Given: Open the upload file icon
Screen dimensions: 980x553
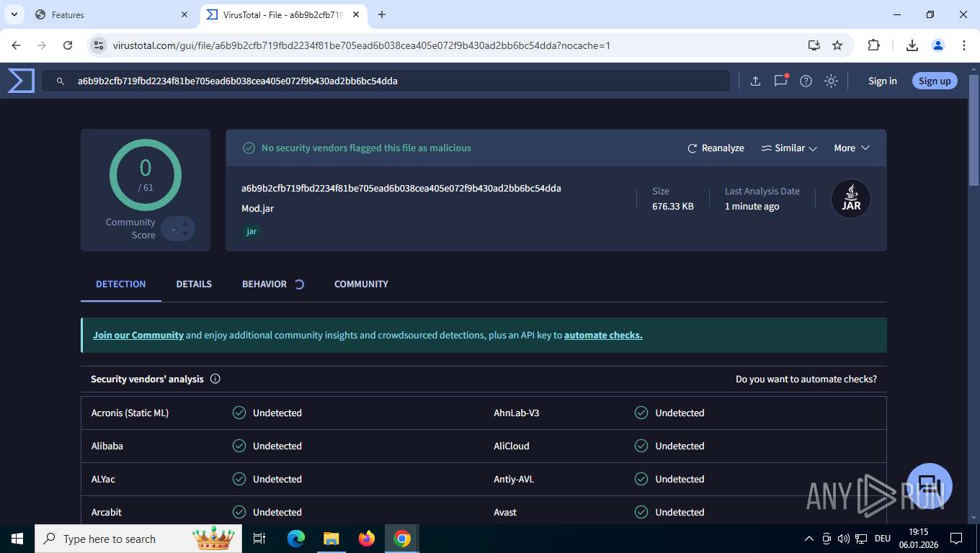Looking at the screenshot, I should [x=755, y=81].
